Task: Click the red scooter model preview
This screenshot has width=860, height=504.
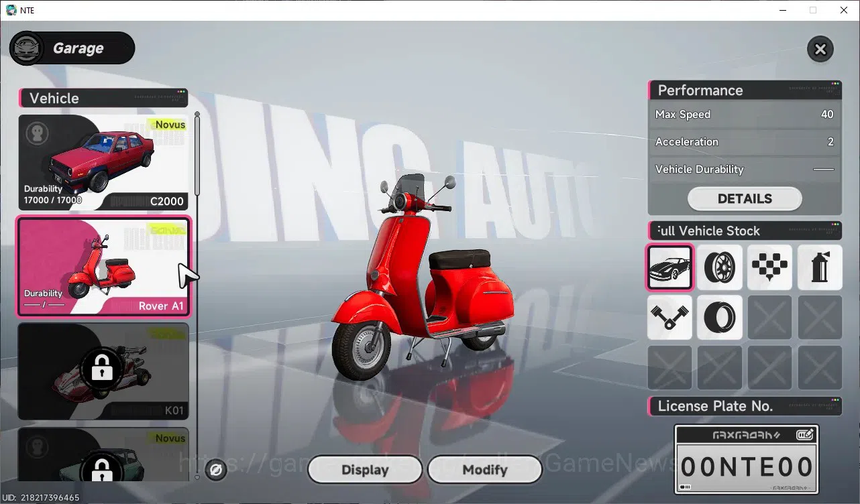Action: click(422, 277)
